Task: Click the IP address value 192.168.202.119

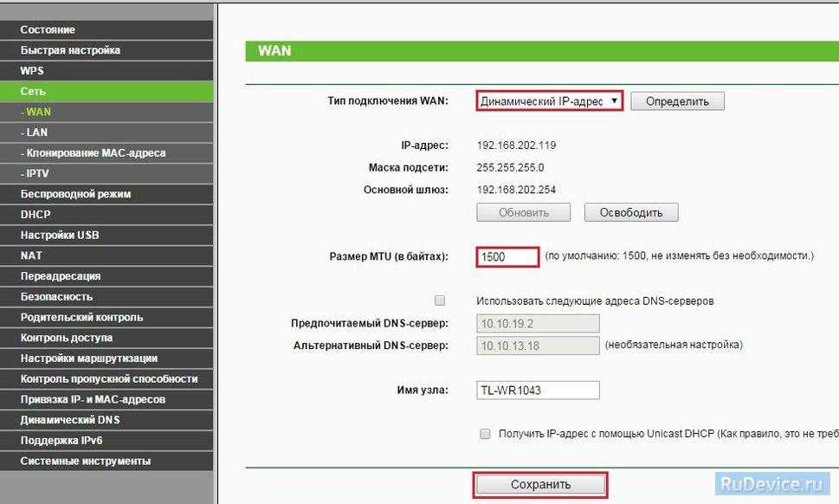Action: [x=516, y=145]
